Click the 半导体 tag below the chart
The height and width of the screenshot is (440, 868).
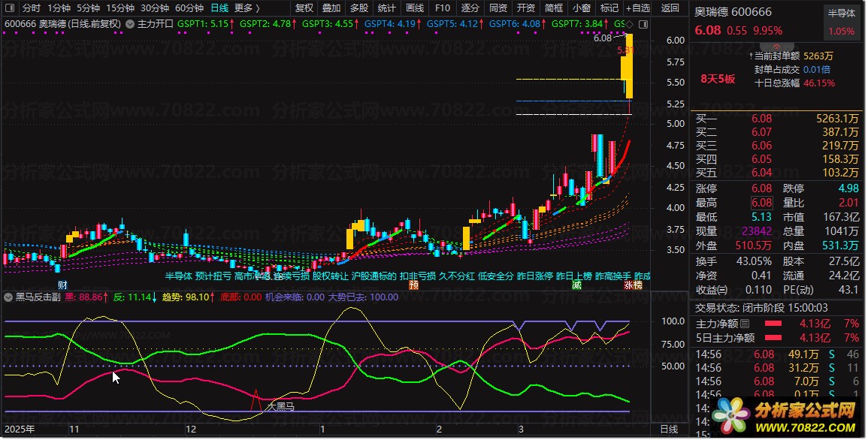pos(179,276)
